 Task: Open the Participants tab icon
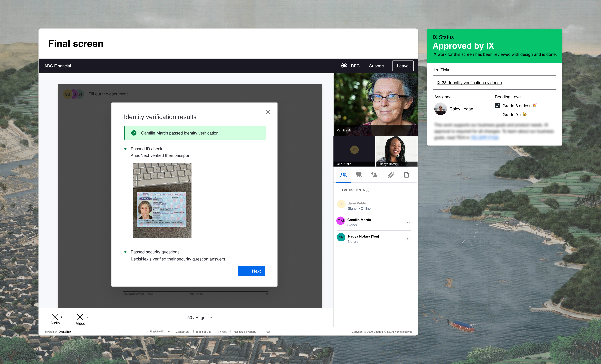pos(343,175)
